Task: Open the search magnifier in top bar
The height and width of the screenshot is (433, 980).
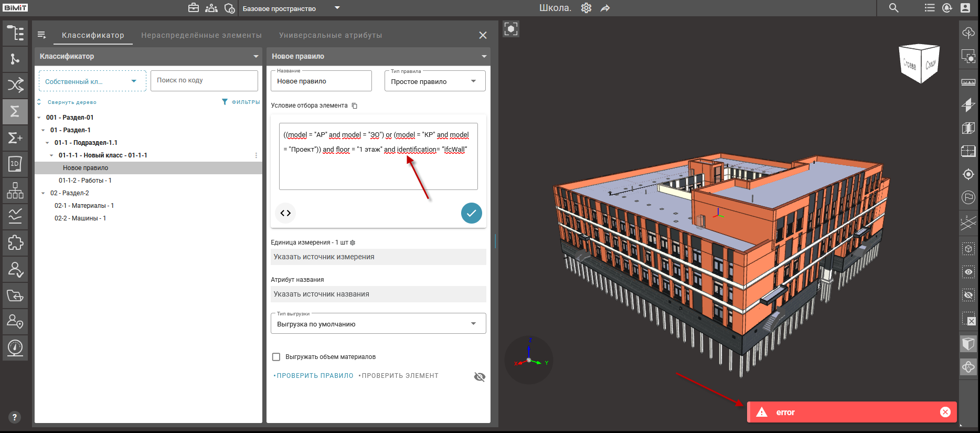Action: point(894,8)
